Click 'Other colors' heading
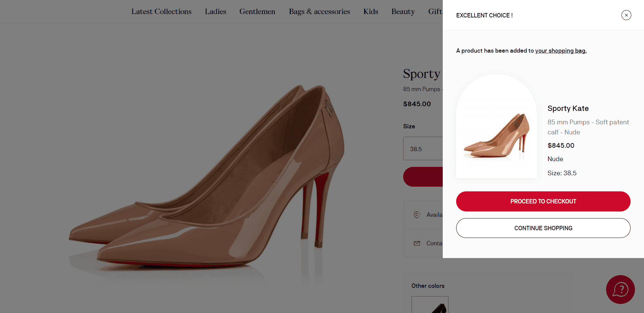 coord(428,286)
